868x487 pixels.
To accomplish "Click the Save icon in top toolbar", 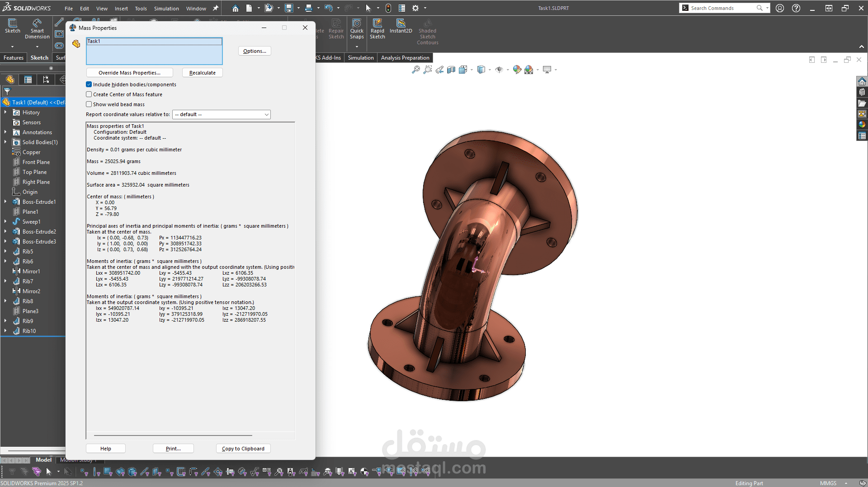I will (x=289, y=8).
